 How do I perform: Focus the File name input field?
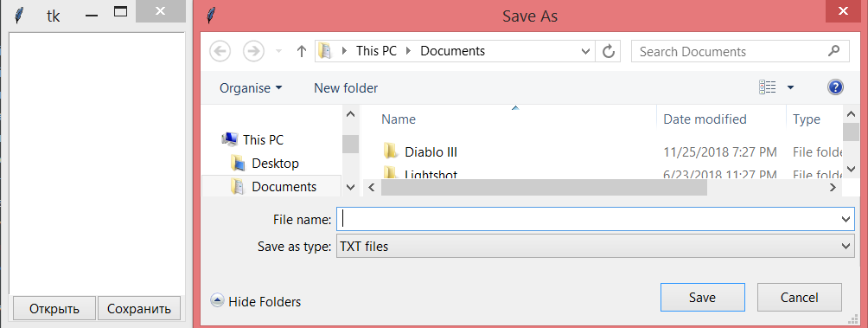click(595, 220)
